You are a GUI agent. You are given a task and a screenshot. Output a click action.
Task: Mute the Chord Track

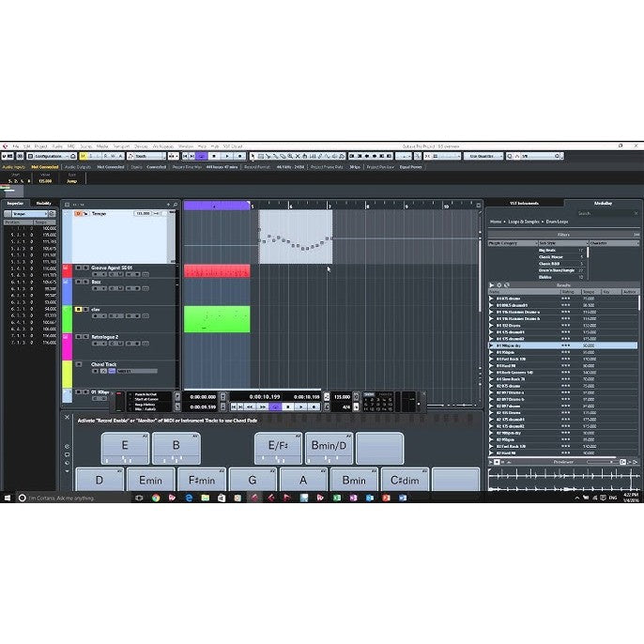79,364
